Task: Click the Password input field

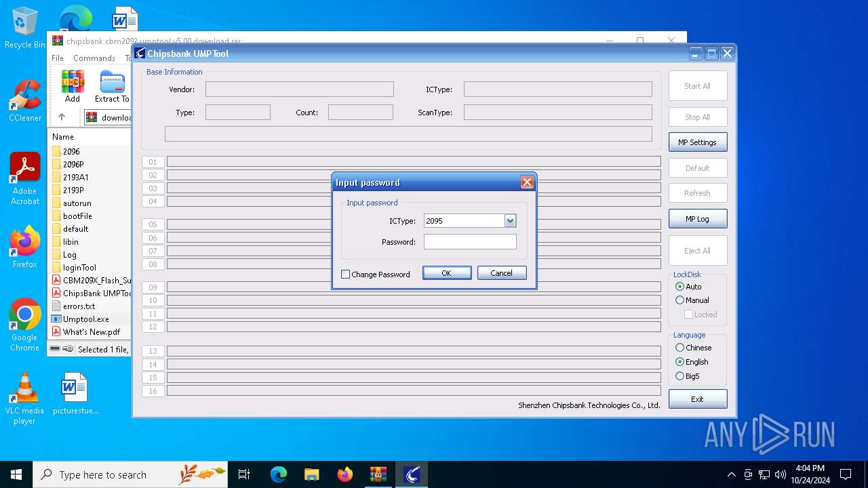Action: coord(470,242)
